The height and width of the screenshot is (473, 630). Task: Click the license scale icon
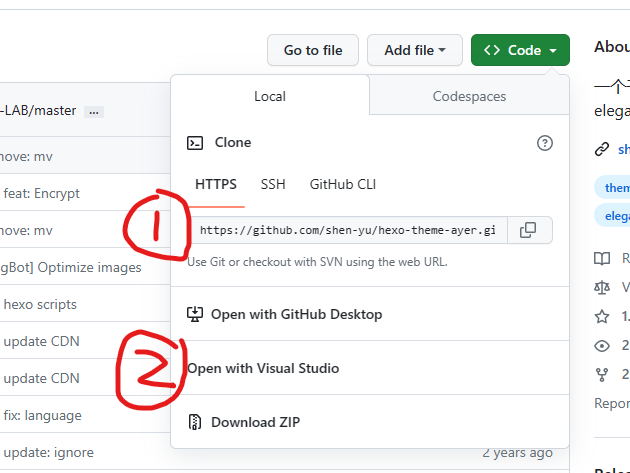pos(602,287)
